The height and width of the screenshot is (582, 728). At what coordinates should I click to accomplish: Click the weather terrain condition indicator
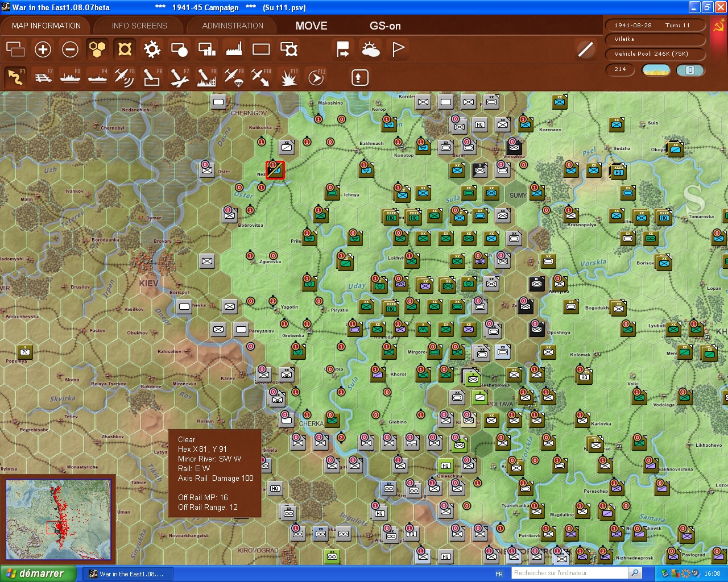point(655,69)
